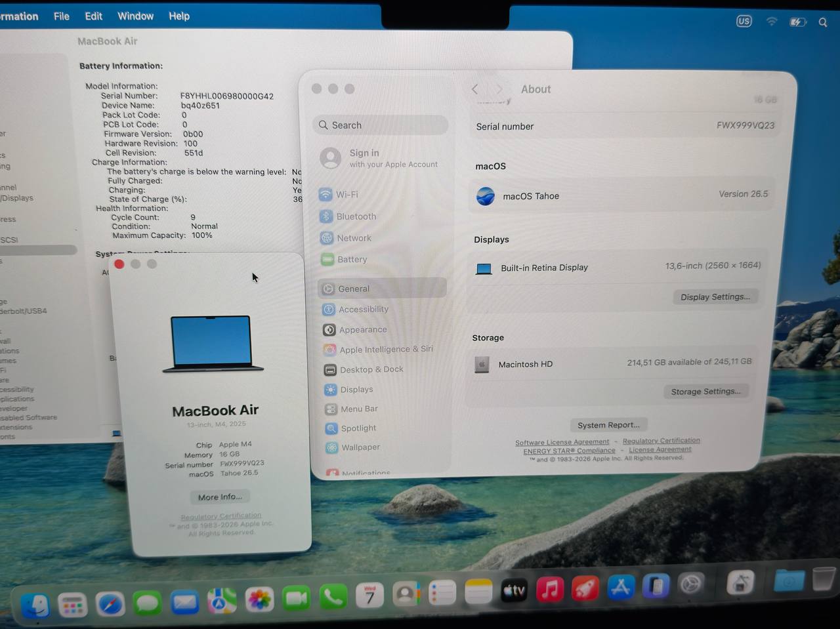Launch Safari from the Dock
Screen dimensions: 840x629
point(110,603)
